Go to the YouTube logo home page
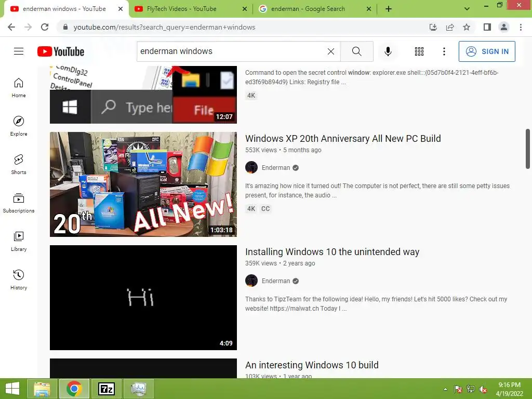 (61, 51)
